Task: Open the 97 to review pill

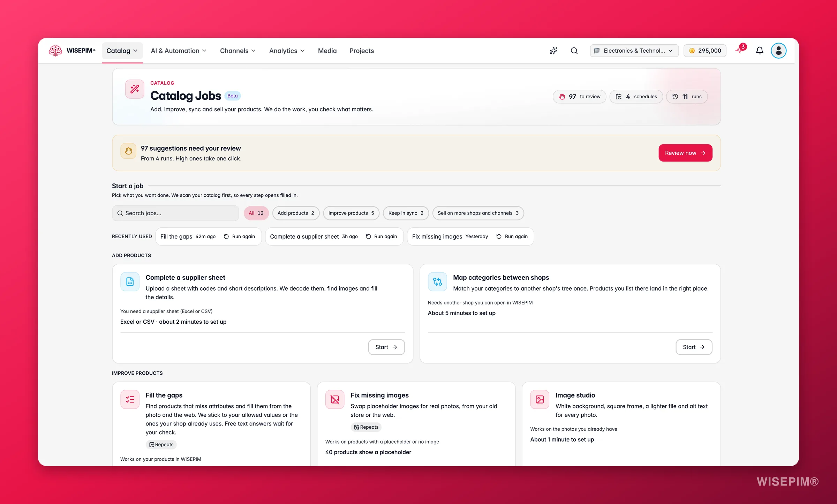Action: pyautogui.click(x=579, y=97)
